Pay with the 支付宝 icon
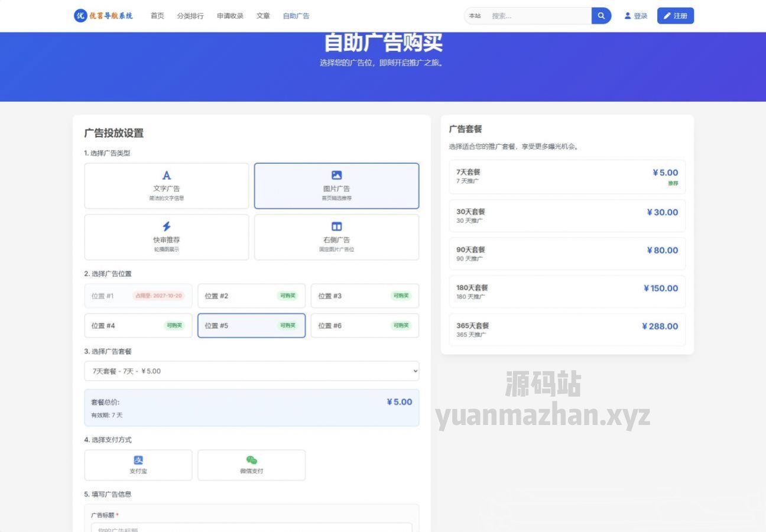This screenshot has width=766, height=532. click(138, 460)
